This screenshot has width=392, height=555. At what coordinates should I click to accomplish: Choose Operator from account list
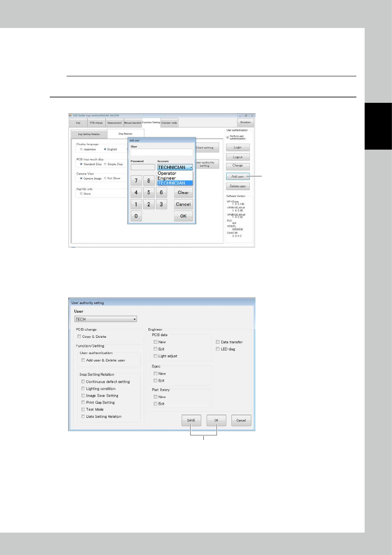[175, 173]
